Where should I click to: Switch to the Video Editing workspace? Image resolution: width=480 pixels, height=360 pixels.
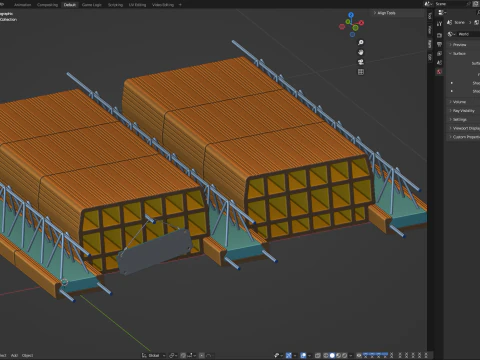[163, 5]
